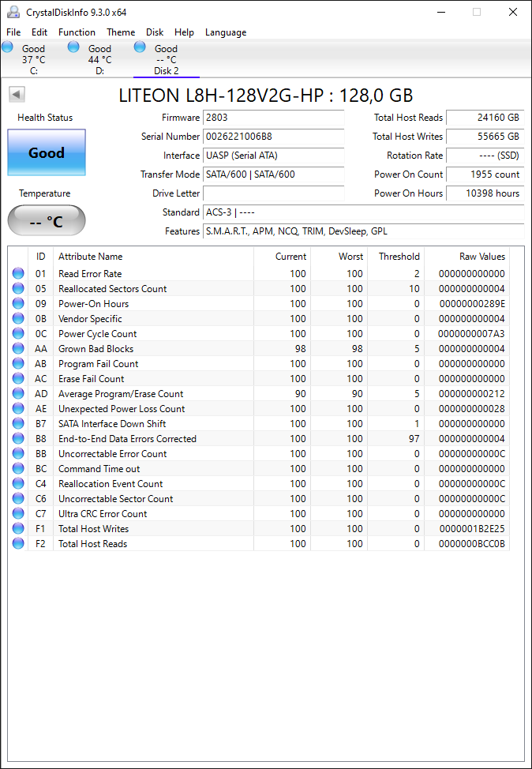Open the Language menu

pyautogui.click(x=226, y=32)
